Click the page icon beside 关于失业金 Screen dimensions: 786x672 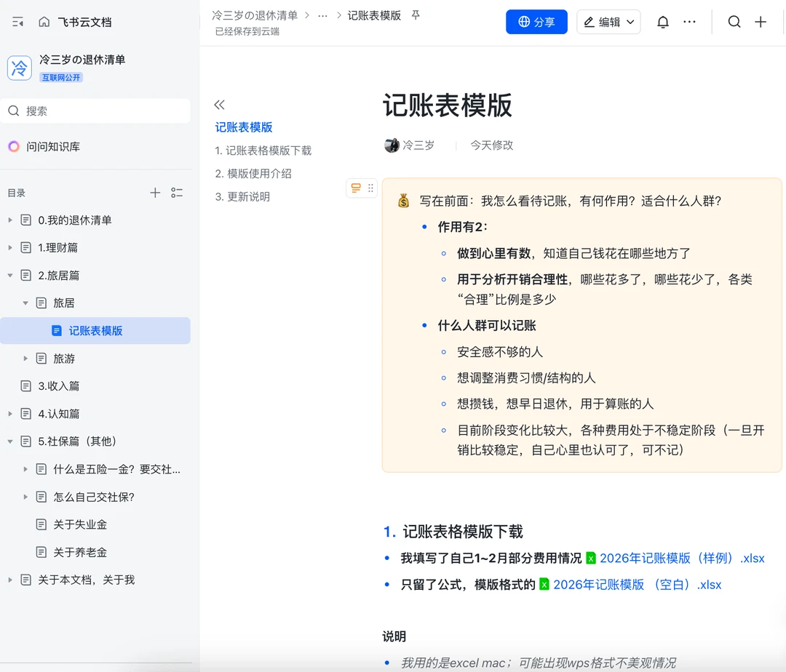coord(41,524)
